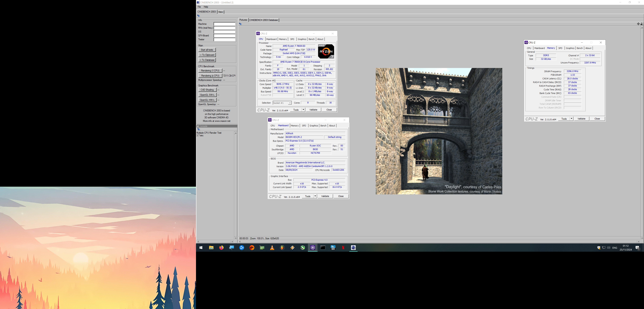Viewport: 644px width, 309px height.
Task: Click picture view vertical scrollbar up arrow
Action: [642, 27]
